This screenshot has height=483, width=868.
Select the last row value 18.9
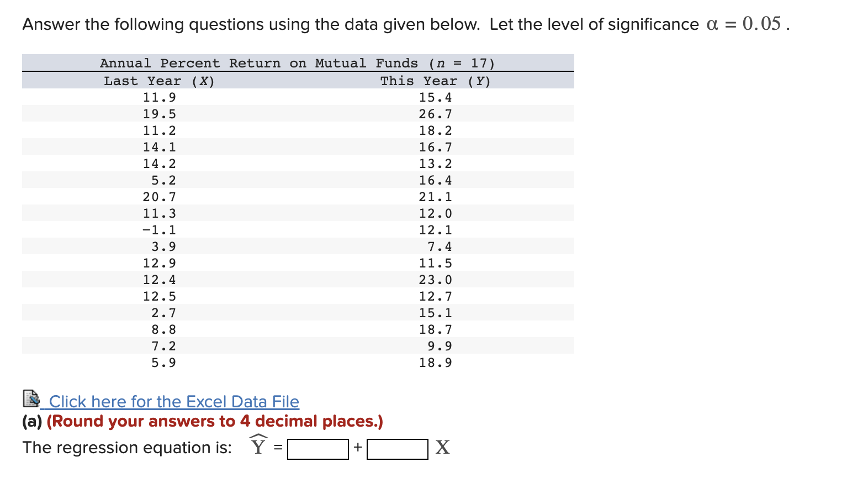pos(436,362)
